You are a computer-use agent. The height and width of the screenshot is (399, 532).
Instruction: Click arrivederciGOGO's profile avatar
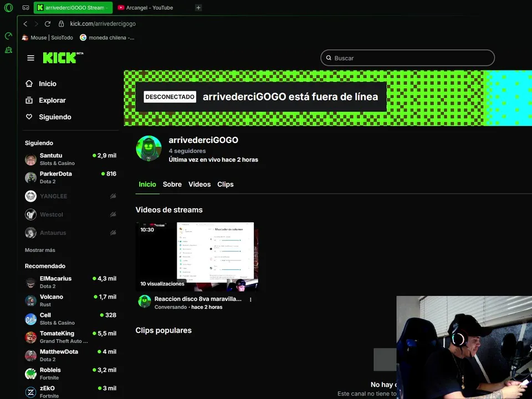pos(149,149)
